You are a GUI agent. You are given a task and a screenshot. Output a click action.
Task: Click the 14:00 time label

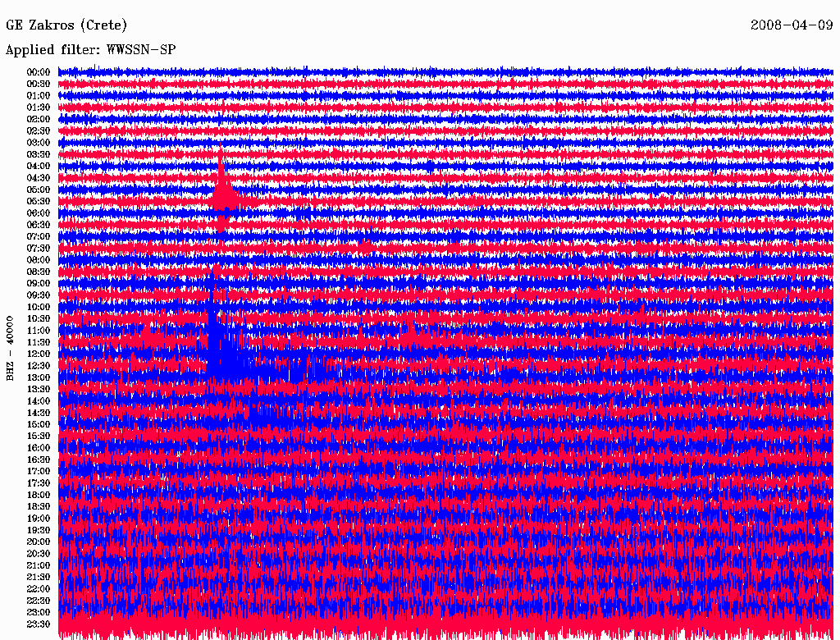coord(39,401)
